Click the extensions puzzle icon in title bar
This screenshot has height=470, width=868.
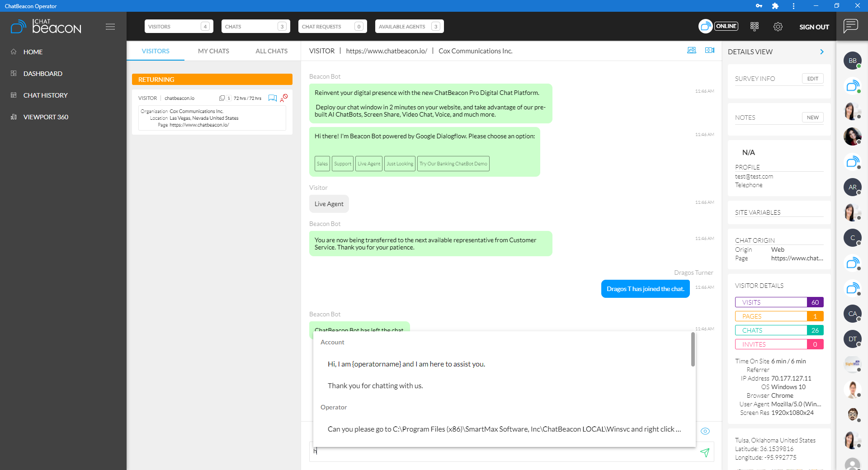775,6
